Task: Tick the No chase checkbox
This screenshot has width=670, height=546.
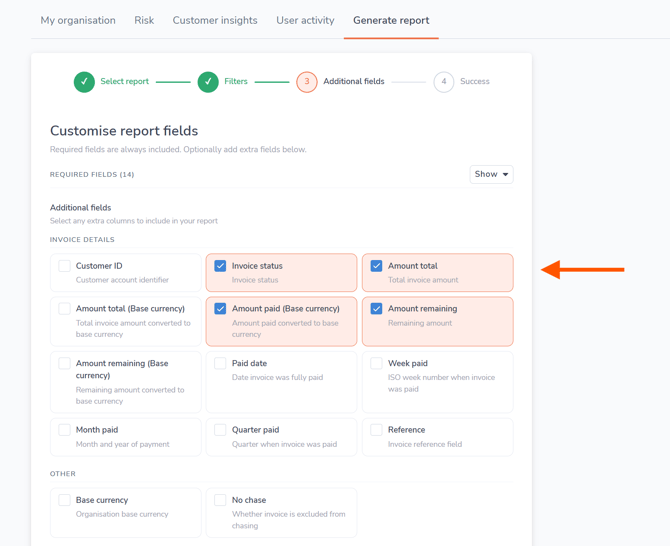Action: (220, 500)
